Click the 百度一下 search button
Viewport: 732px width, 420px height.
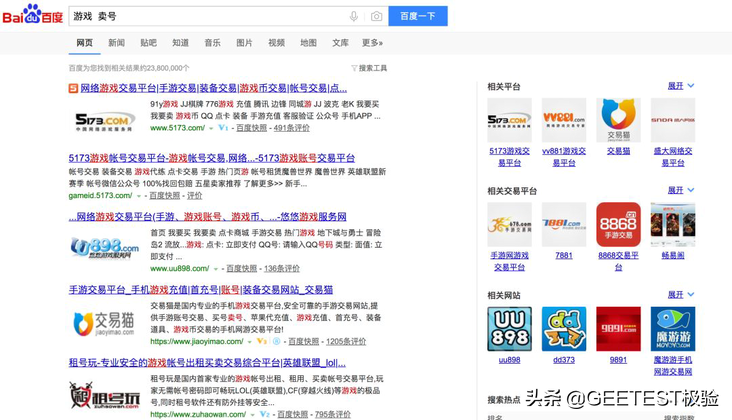click(x=418, y=16)
